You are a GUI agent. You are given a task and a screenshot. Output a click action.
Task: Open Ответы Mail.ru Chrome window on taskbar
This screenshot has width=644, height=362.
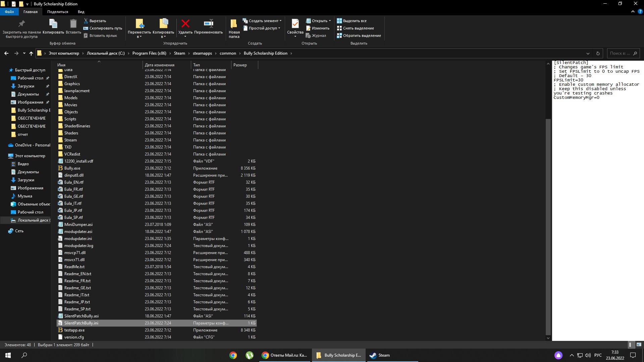[285, 355]
